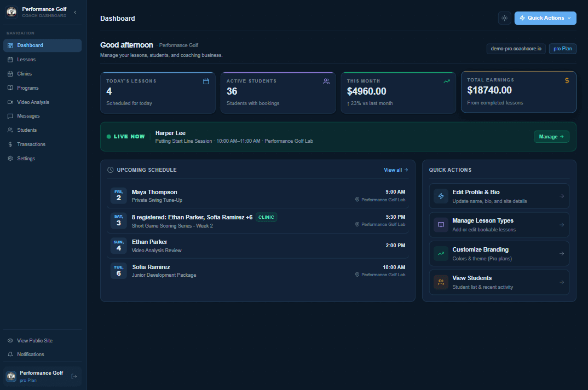Collapse the sidebar with the chevron arrow
The height and width of the screenshot is (390, 588).
pos(76,13)
